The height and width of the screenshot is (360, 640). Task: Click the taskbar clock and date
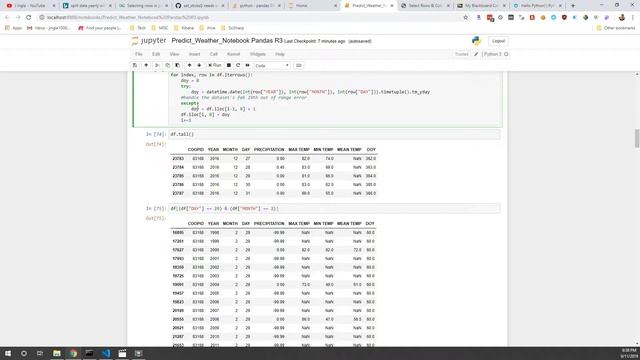click(x=629, y=353)
